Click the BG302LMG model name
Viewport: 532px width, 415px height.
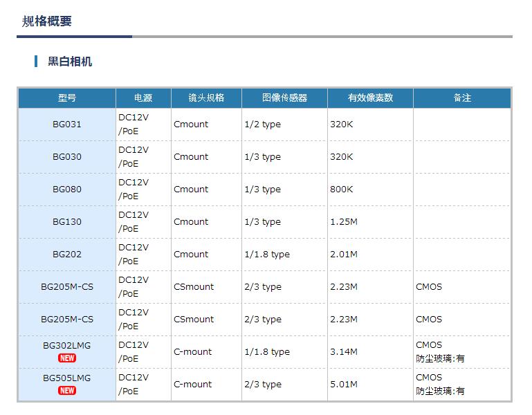click(x=67, y=345)
